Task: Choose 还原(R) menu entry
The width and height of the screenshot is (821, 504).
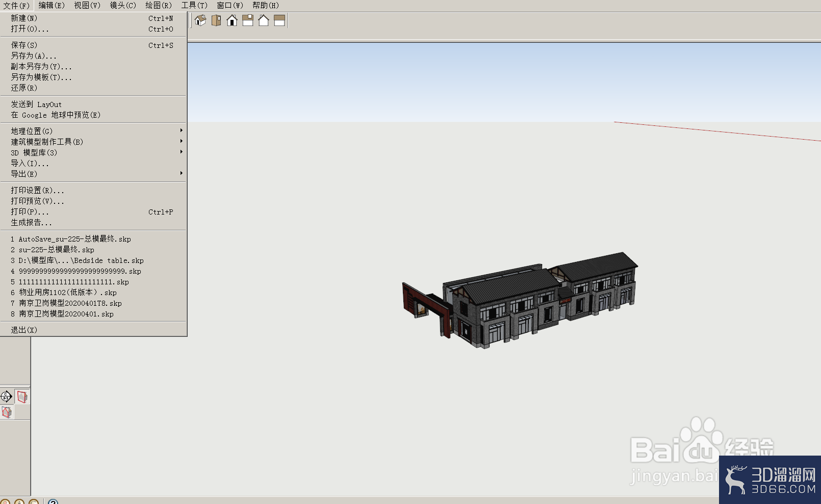Action: pos(93,88)
